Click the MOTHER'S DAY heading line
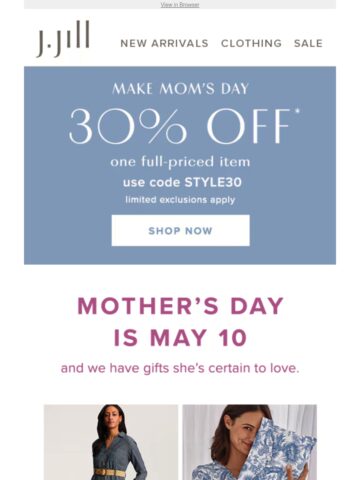Viewport: 360px width, 480px height. tap(180, 306)
